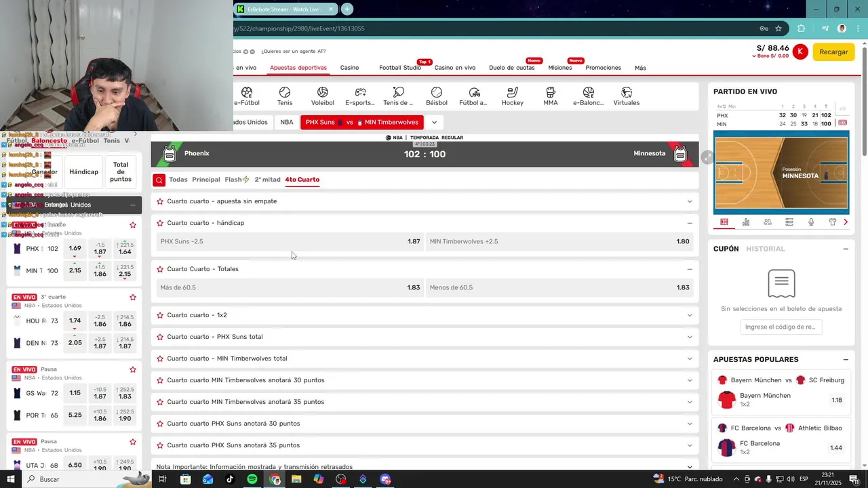
Task: Open the e-Baloncesto category icon
Action: (588, 96)
